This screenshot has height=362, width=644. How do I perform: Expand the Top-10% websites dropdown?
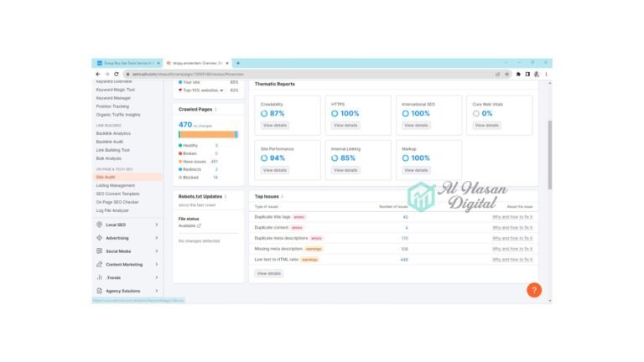point(222,90)
